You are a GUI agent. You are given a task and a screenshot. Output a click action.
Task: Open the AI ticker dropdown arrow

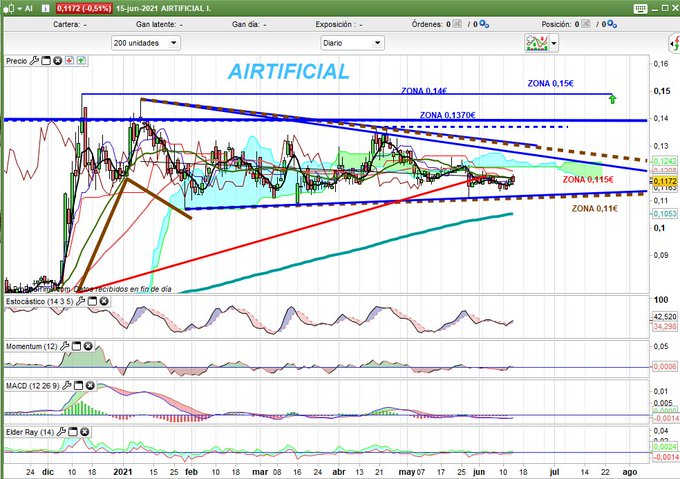point(20,9)
